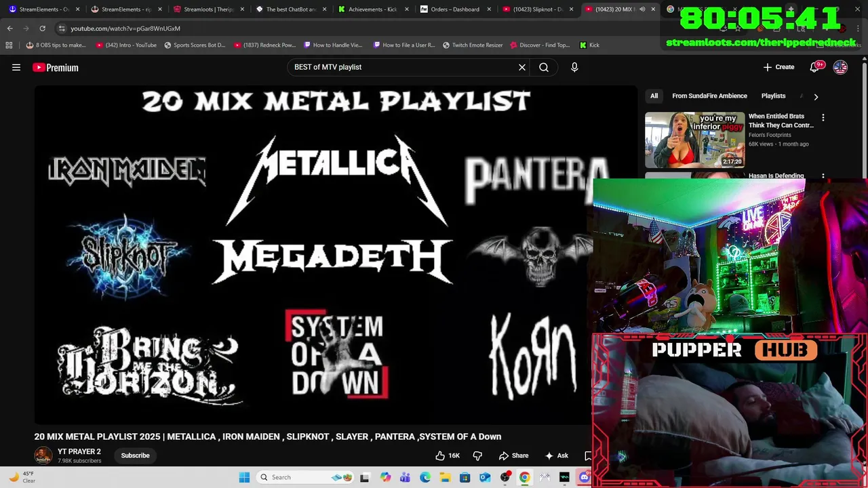Mute the 20 MIX tab audio
The image size is (868, 488).
coord(642,9)
